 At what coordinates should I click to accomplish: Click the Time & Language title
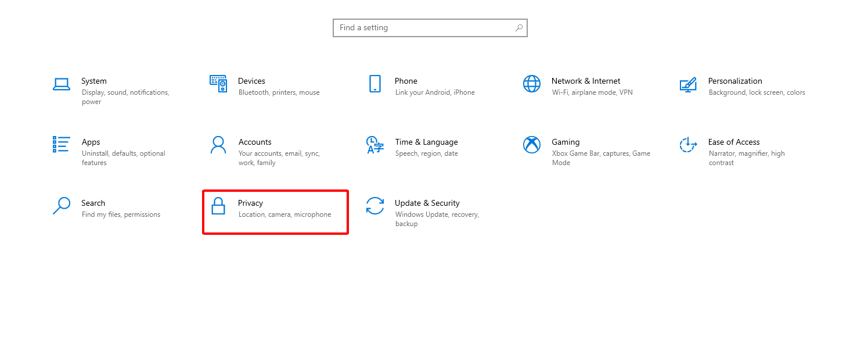click(x=426, y=142)
